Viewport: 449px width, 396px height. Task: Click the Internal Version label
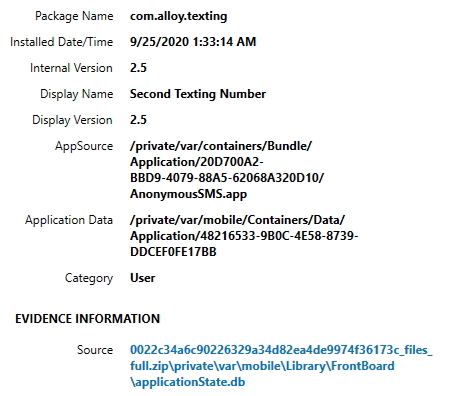coord(71,68)
